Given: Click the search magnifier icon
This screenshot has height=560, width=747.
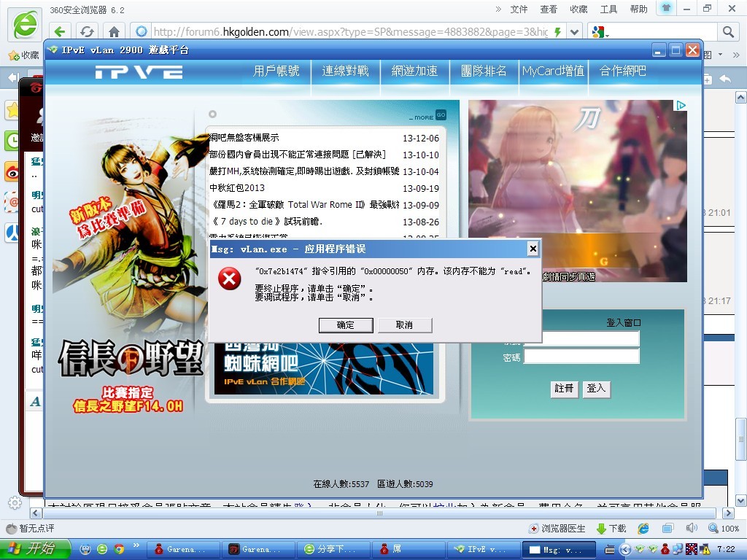Looking at the screenshot, I should pyautogui.click(x=727, y=32).
